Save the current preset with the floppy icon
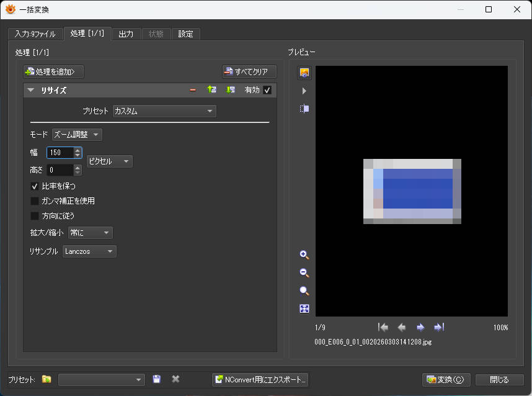The width and height of the screenshot is (532, 396). [157, 379]
